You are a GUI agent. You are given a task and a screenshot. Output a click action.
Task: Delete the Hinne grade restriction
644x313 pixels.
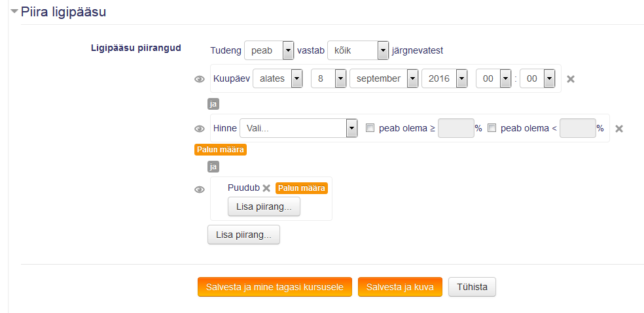619,129
